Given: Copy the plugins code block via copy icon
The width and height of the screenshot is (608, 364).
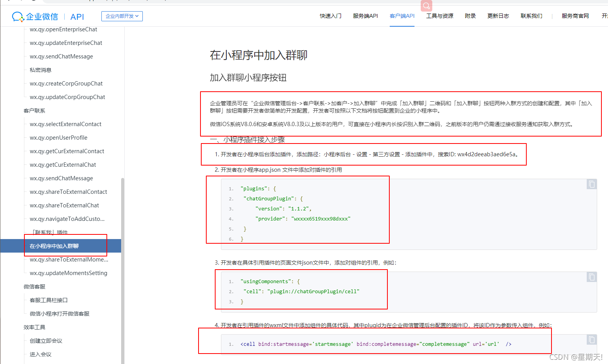Looking at the screenshot, I should [592, 184].
